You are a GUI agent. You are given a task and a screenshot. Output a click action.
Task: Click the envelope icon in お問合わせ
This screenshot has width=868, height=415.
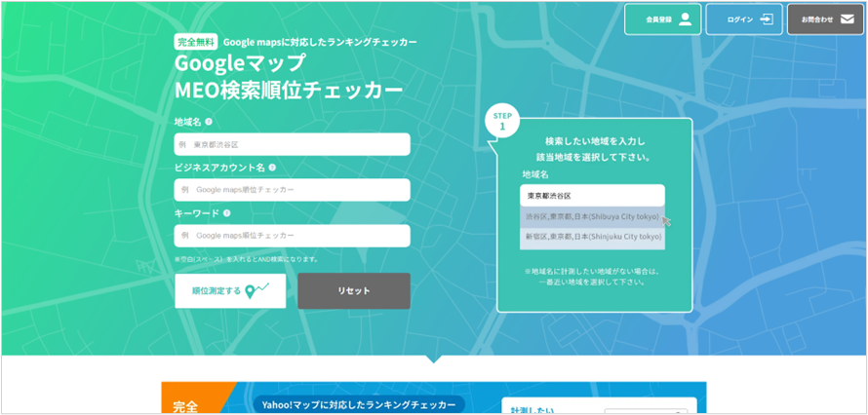coord(847,19)
